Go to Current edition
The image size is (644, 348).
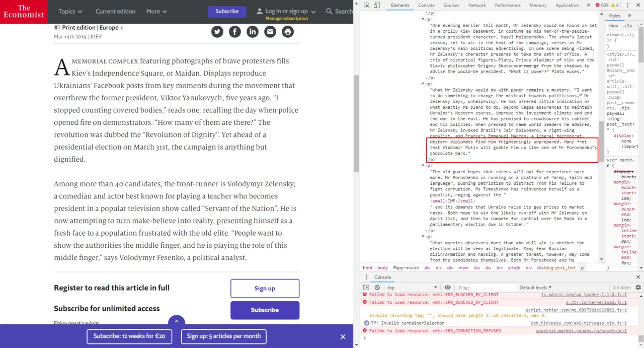click(115, 11)
